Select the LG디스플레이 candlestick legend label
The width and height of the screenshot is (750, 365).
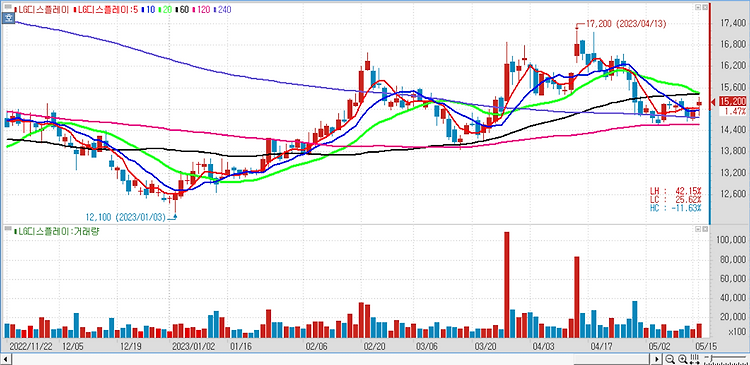click(43, 9)
